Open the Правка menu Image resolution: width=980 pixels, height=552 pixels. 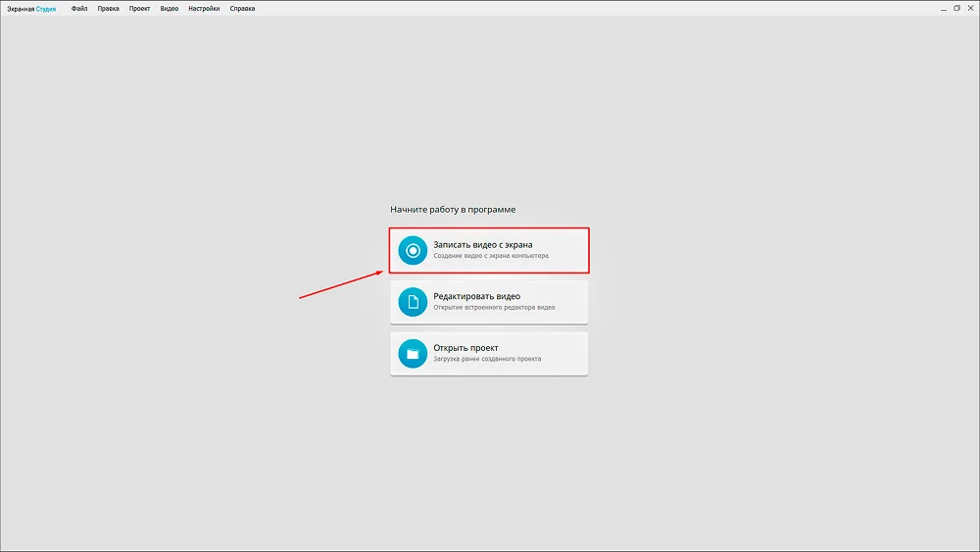[x=108, y=9]
